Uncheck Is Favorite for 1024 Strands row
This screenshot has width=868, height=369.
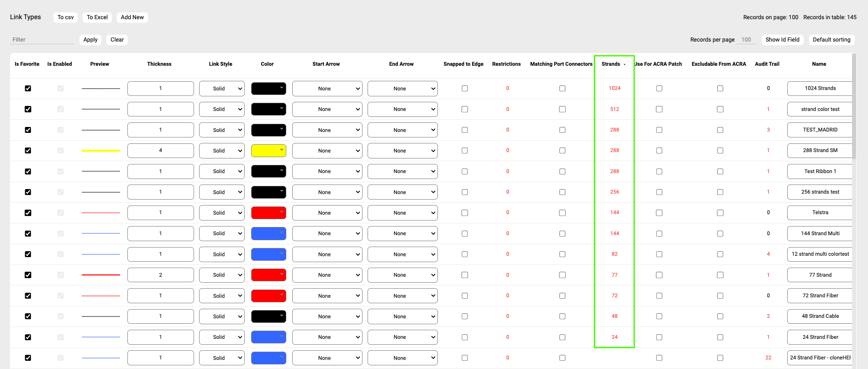(28, 89)
